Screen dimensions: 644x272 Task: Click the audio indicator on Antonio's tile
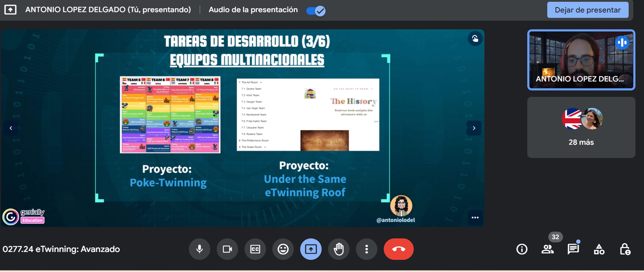point(622,43)
